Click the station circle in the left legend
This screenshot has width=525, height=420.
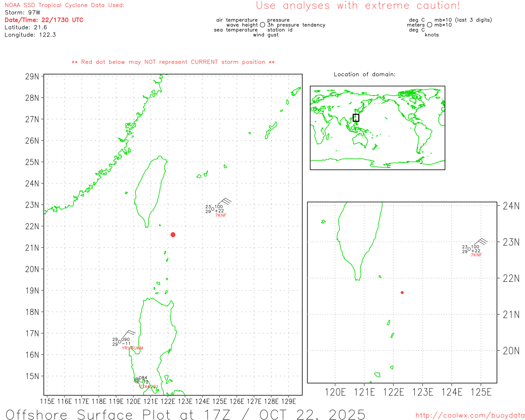click(262, 25)
